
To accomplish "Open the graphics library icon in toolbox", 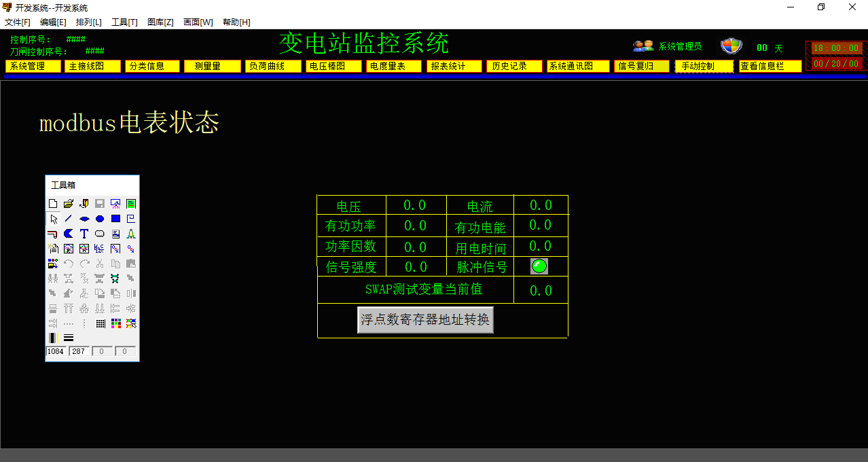I will point(53,264).
